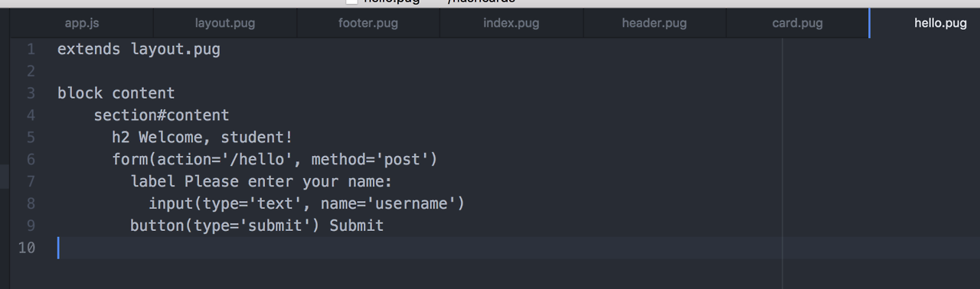980x289 pixels.
Task: Switch to the index.pug tab
Action: 511,23
